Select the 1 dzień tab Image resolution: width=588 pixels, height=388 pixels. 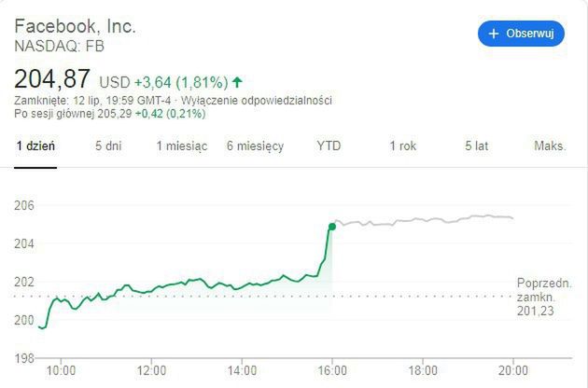[35, 146]
